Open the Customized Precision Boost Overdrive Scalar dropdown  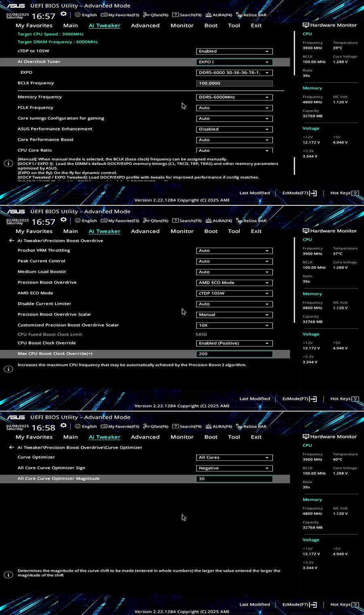pyautogui.click(x=234, y=326)
